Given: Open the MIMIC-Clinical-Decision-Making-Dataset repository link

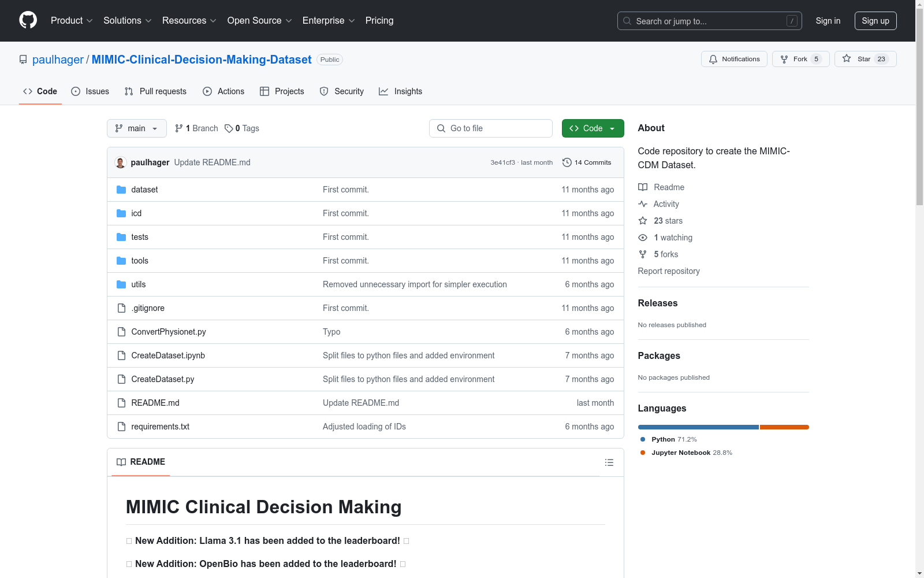Looking at the screenshot, I should (x=202, y=60).
